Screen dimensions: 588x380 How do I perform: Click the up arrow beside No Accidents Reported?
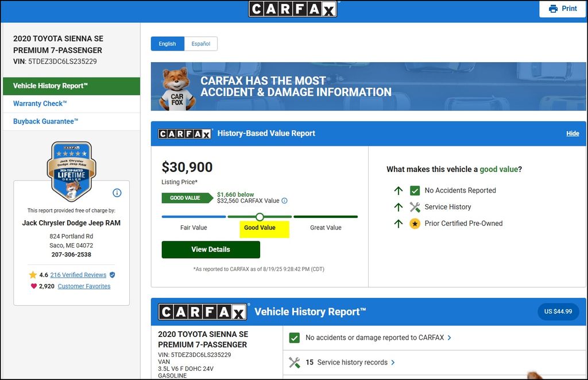(399, 190)
